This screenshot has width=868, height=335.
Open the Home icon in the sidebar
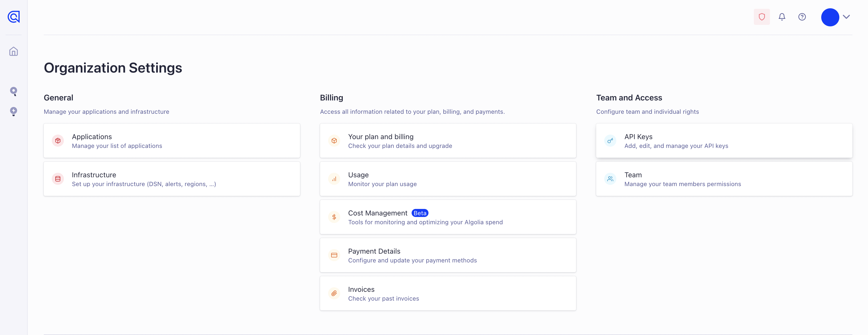[14, 51]
